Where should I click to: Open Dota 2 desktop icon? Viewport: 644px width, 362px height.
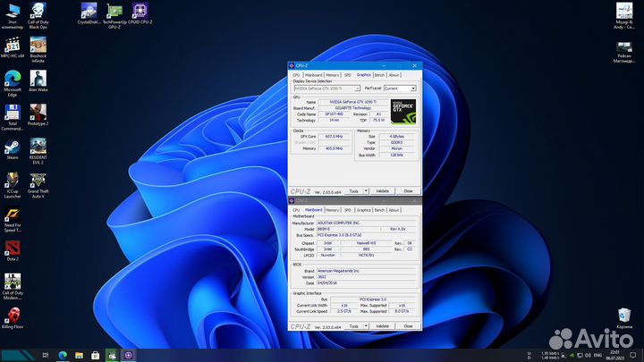point(13,251)
